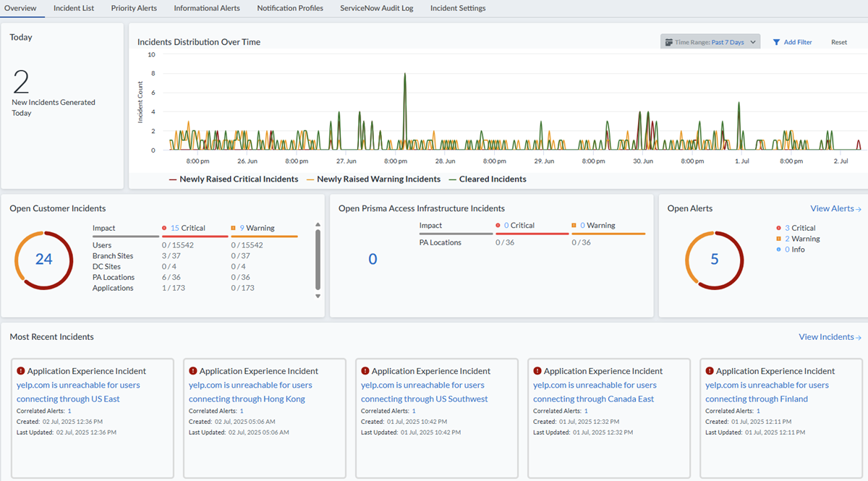868x481 pixels.
Task: Click red critical icon on US East incident
Action: tap(20, 371)
